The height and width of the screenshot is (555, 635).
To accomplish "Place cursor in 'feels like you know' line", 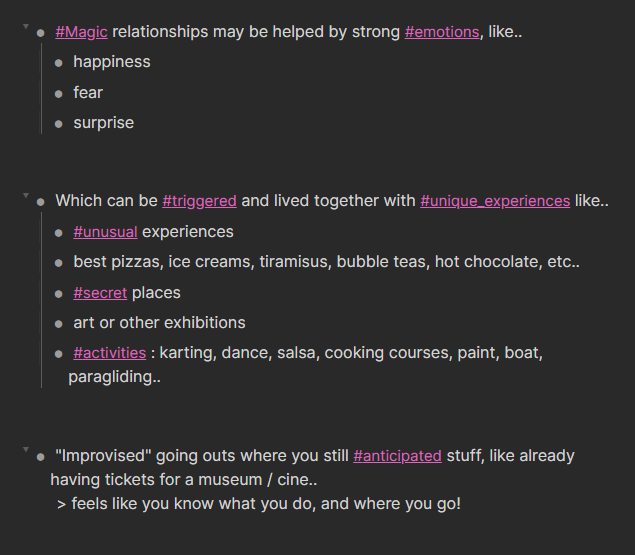I will coord(259,504).
